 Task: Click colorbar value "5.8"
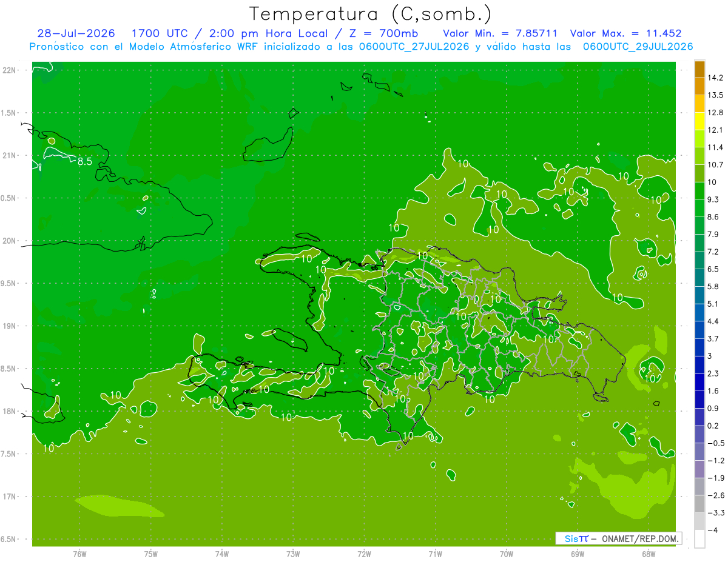pos(713,286)
